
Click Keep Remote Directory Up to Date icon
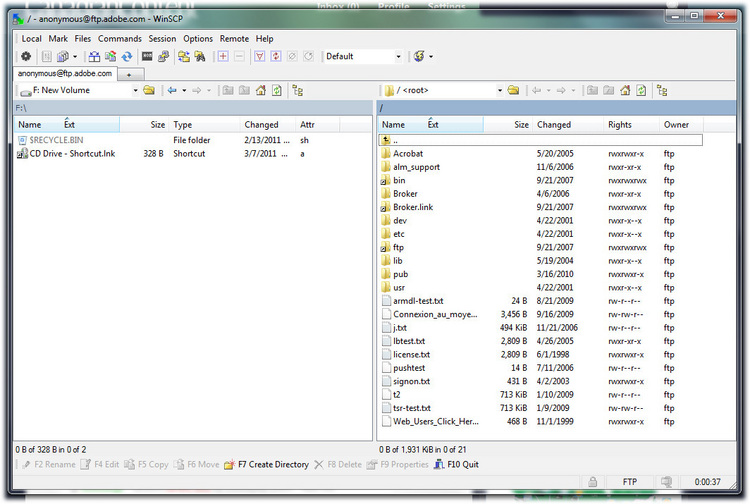[x=127, y=56]
